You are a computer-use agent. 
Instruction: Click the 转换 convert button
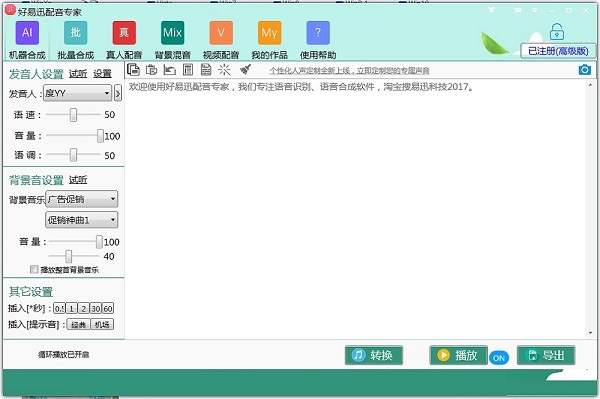374,355
